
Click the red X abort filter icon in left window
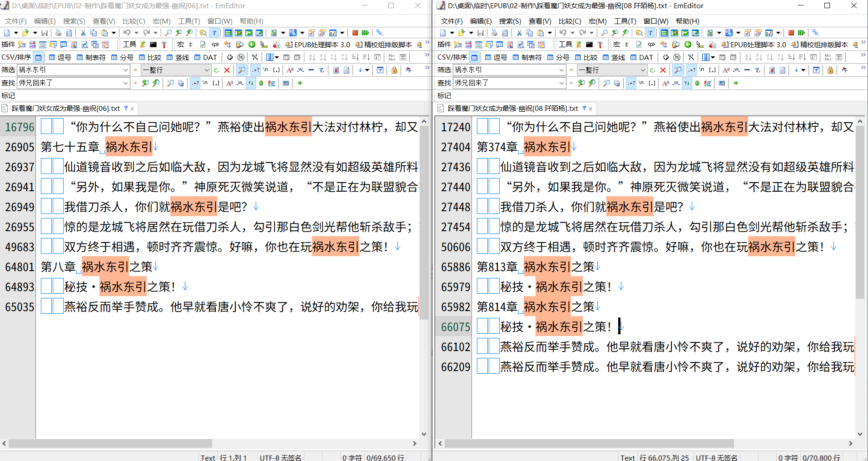pyautogui.click(x=227, y=70)
